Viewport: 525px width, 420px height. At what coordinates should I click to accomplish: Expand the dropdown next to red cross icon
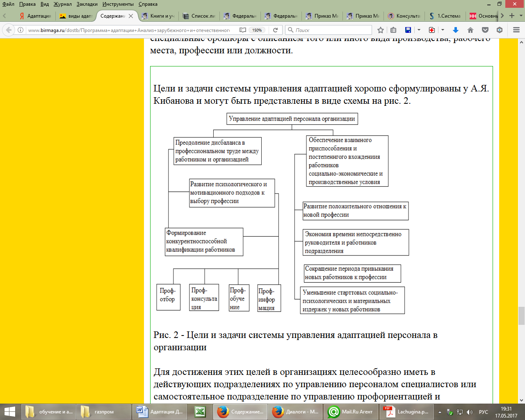[x=443, y=30]
